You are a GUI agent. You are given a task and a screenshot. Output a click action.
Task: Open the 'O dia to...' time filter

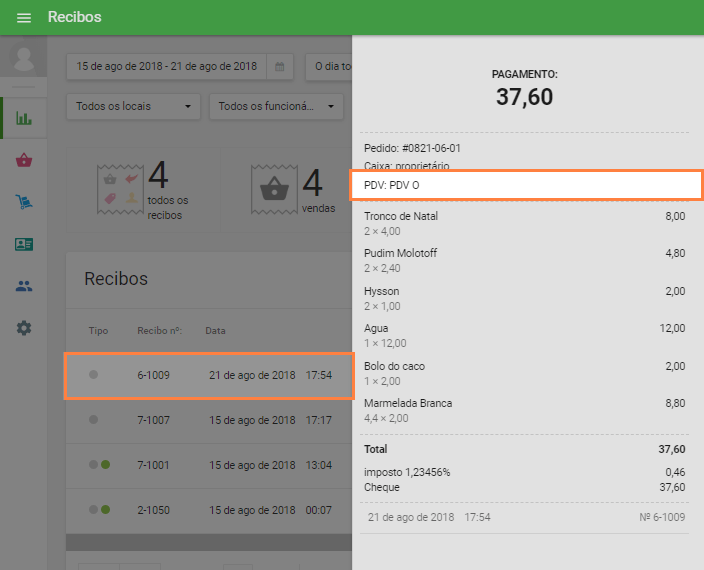(x=330, y=67)
